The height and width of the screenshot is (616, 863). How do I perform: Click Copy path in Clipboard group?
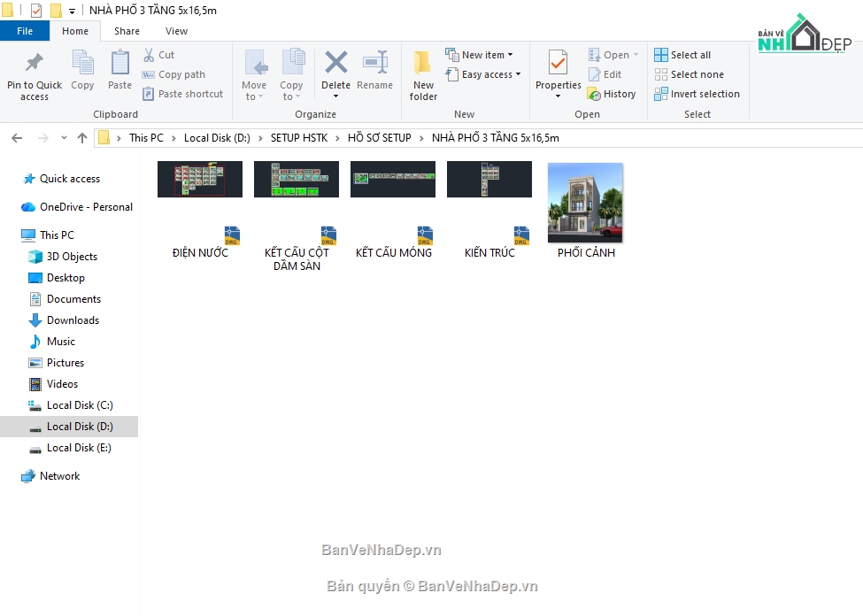pos(173,74)
